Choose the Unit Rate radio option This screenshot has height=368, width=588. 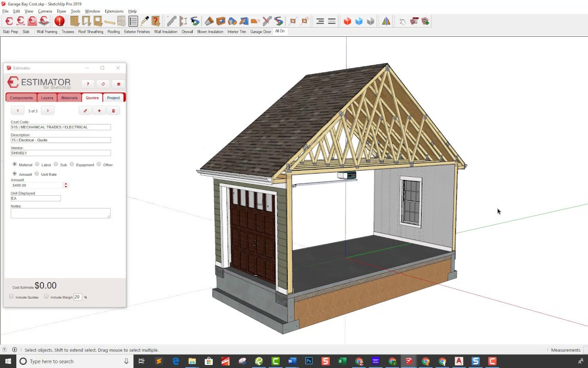[x=37, y=174]
